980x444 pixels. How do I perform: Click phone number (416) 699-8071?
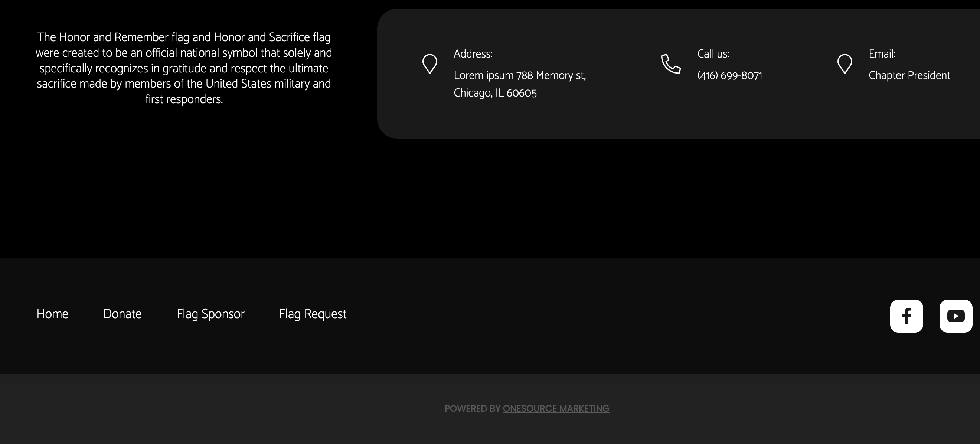point(729,76)
